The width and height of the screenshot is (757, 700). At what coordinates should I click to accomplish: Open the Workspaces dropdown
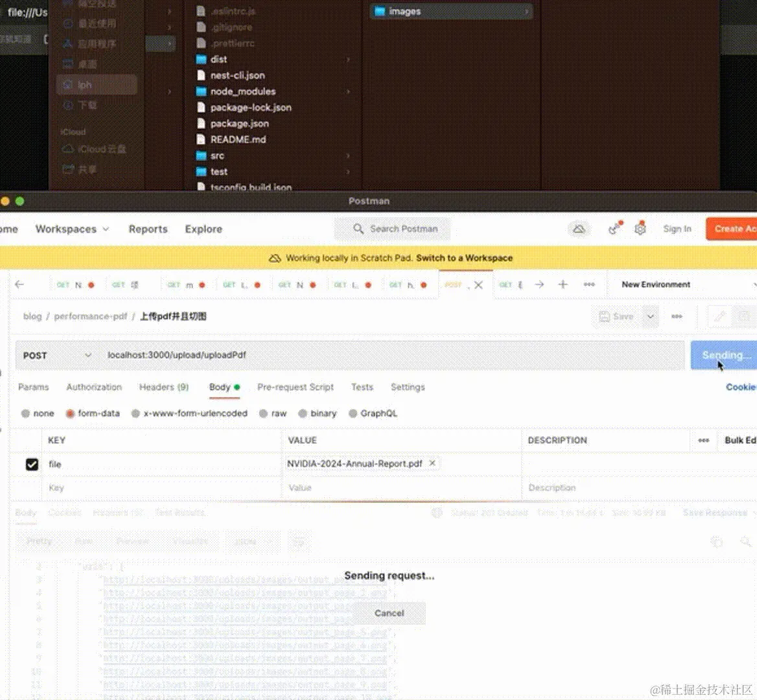pos(72,229)
